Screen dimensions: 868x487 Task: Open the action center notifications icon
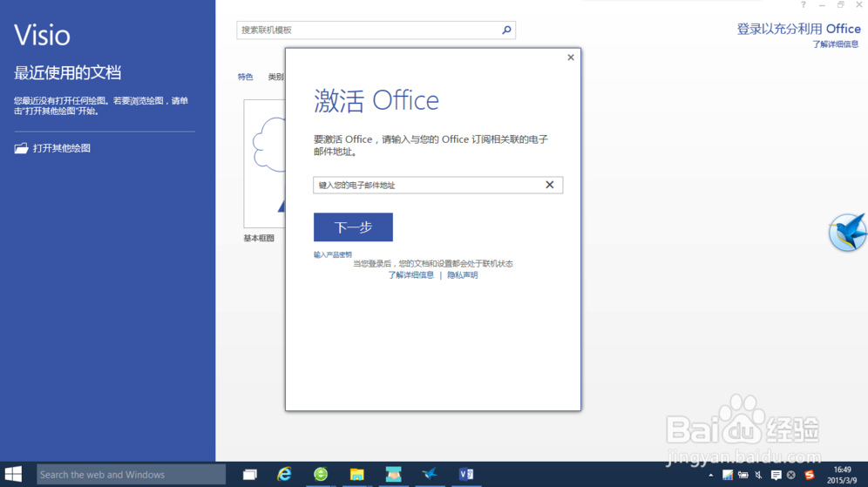tap(776, 475)
